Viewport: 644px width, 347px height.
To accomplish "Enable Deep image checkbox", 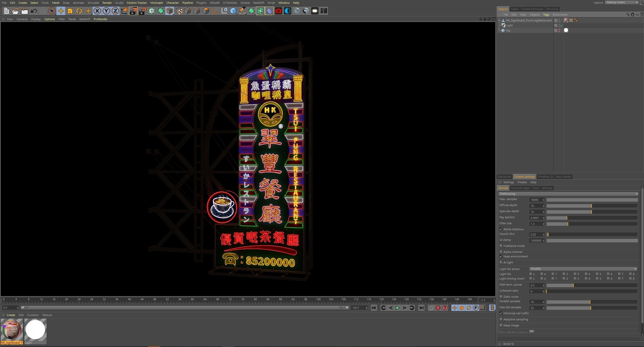I will pos(501,325).
